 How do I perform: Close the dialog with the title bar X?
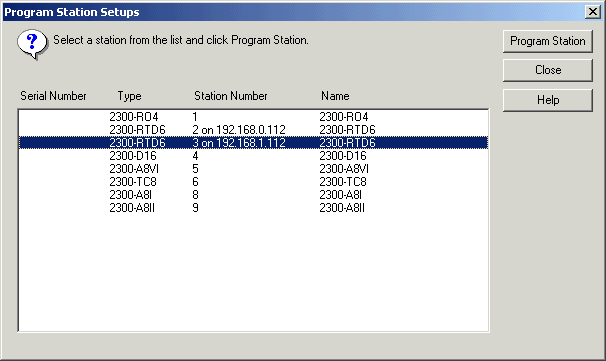tap(592, 12)
